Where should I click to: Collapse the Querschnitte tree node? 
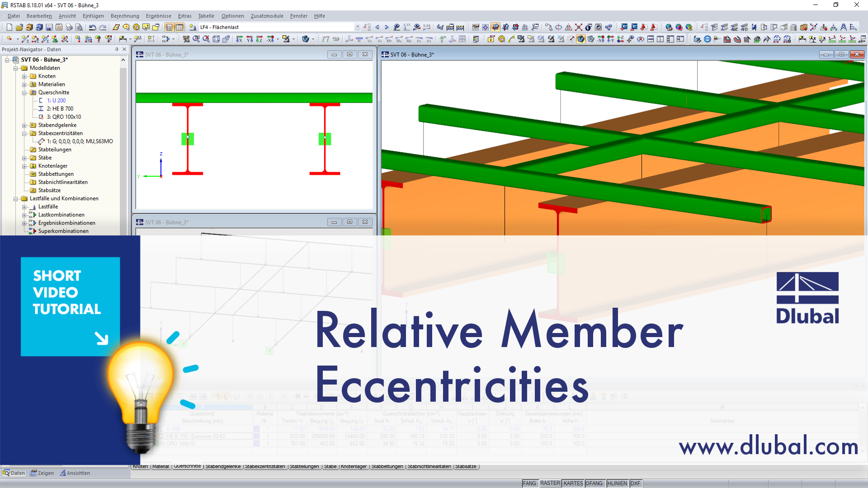point(24,93)
